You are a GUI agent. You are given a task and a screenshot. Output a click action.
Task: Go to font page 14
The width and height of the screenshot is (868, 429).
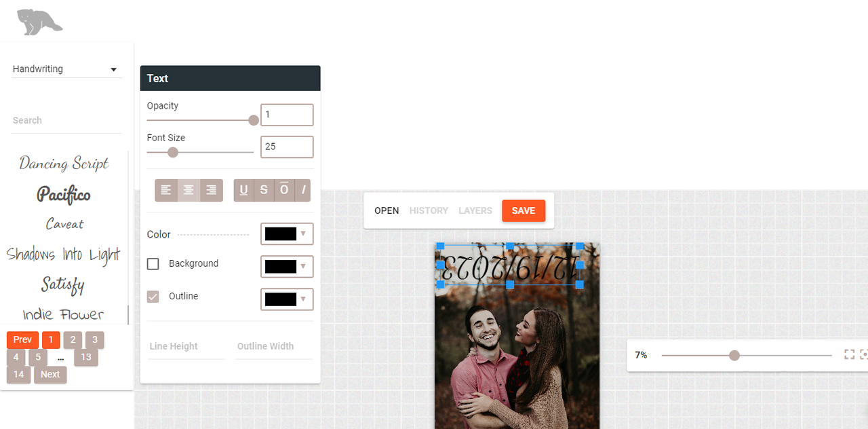pos(18,375)
